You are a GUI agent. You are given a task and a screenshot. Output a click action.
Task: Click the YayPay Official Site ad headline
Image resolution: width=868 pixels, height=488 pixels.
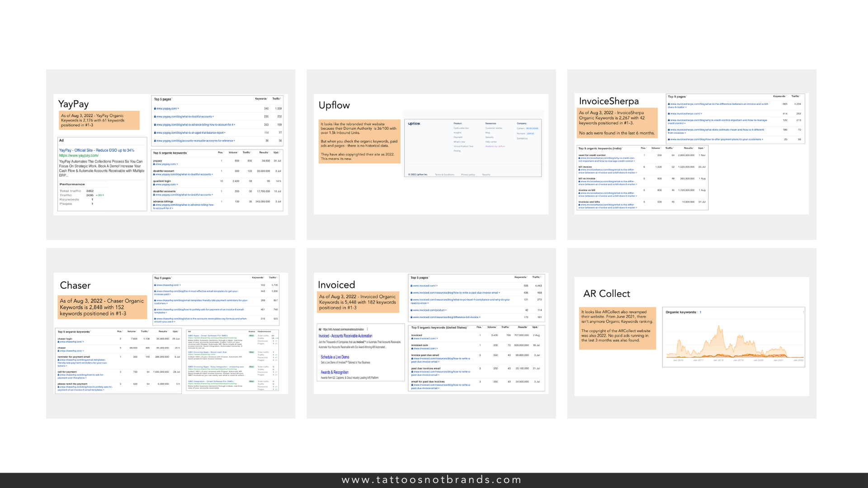click(x=96, y=150)
